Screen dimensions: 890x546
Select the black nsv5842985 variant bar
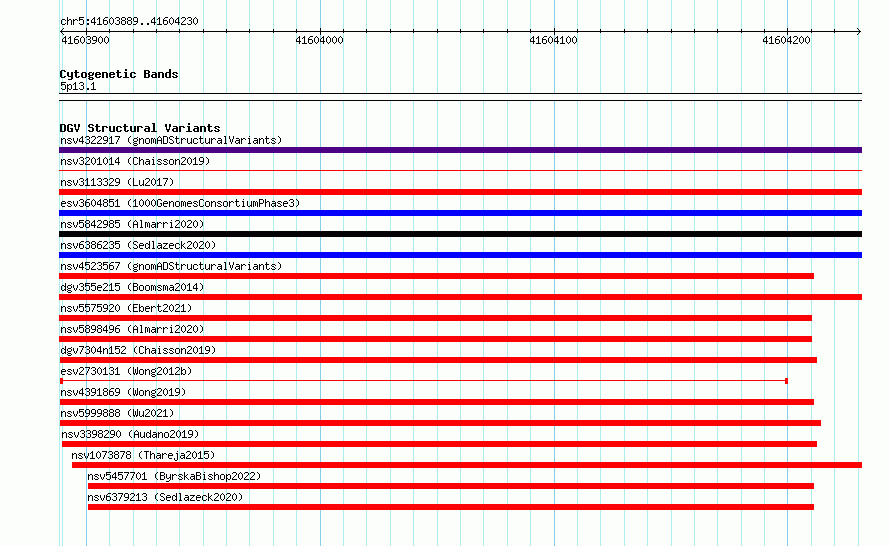(x=460, y=234)
